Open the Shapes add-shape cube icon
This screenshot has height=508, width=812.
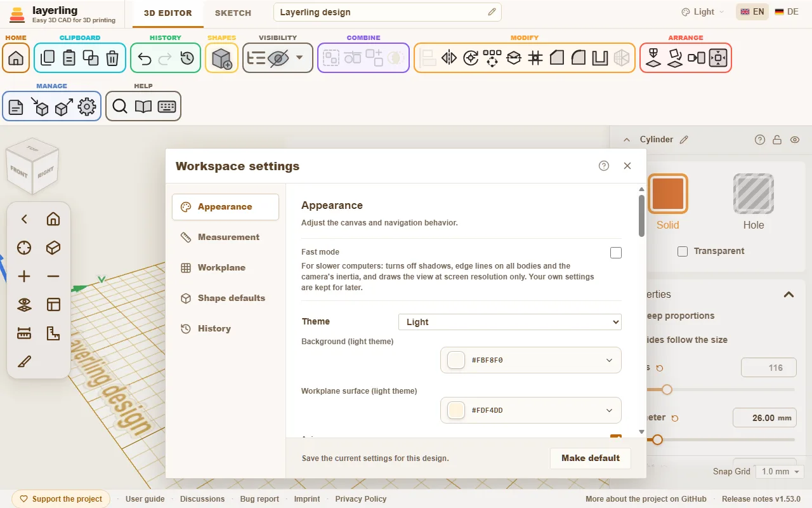pos(221,58)
